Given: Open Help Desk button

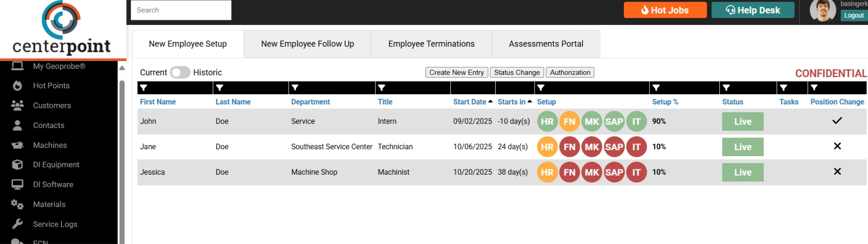Looking at the screenshot, I should tap(753, 10).
